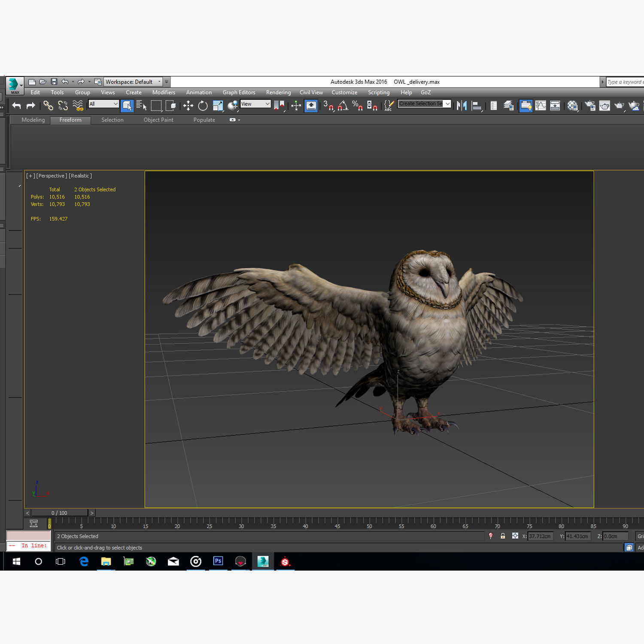Click the Open File folder icon
The image size is (644, 644).
(x=43, y=82)
